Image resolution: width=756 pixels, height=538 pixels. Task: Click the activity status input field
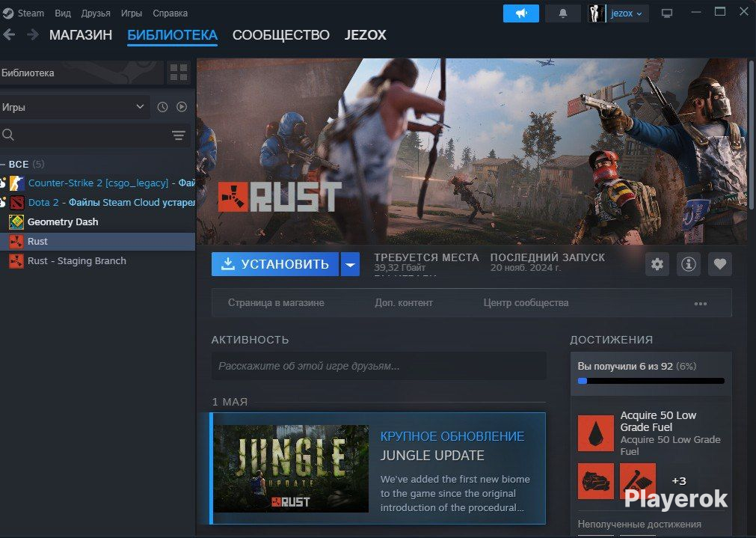point(379,366)
